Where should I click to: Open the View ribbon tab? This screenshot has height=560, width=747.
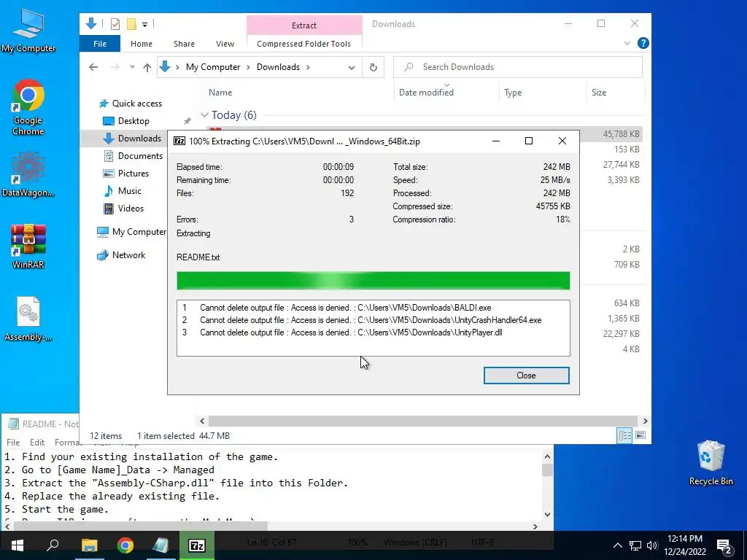[225, 44]
